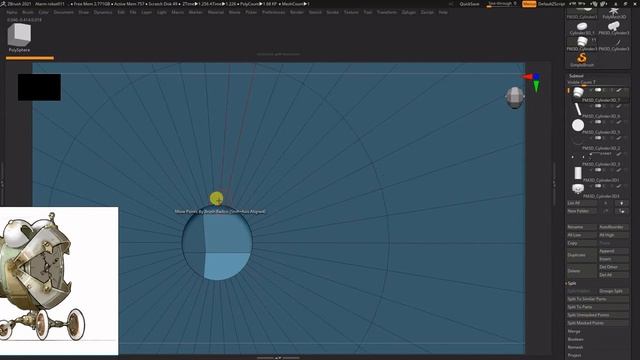Select the PM3D_Cylinder3D3 subtool thumbnail
The width and height of the screenshot is (640, 360).
578,189
